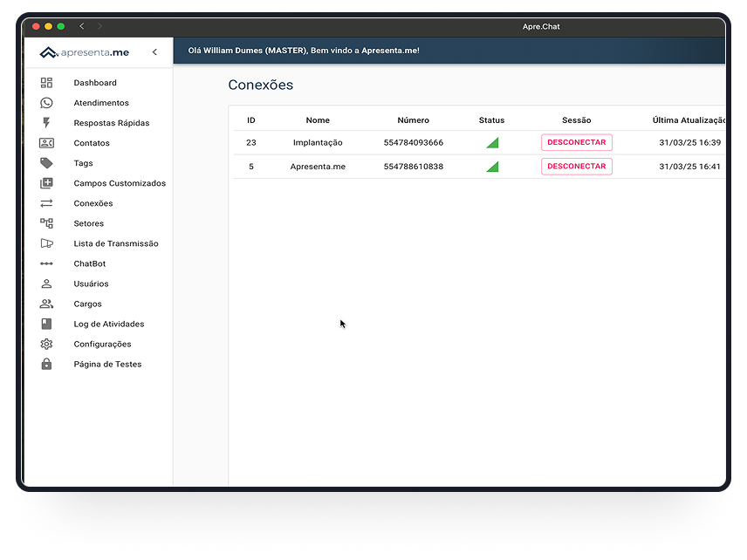747x560 pixels.
Task: Open Dashboard menu item
Action: 95,83
